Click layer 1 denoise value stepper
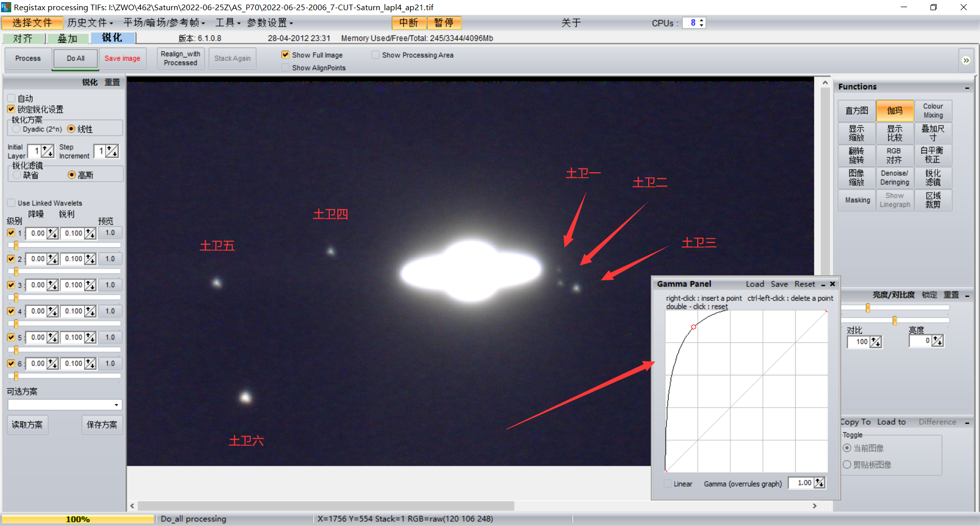Screen dimensions: 980x526 tap(53, 233)
